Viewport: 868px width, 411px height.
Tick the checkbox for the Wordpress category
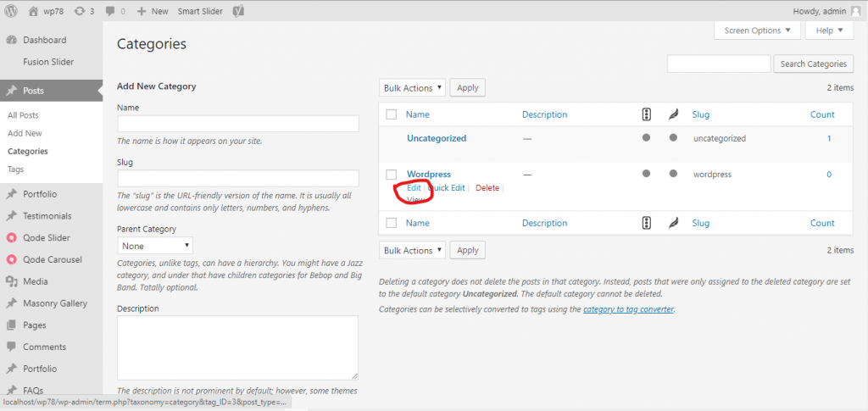coord(392,175)
